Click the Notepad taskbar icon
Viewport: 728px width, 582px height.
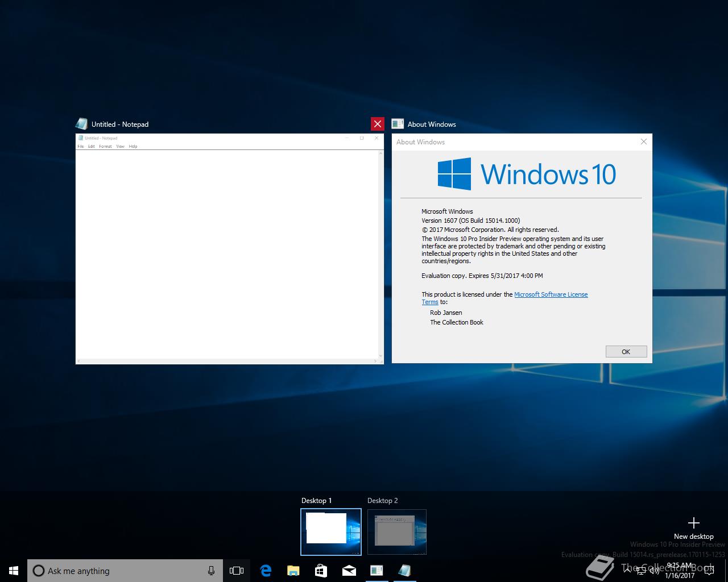pos(404,571)
